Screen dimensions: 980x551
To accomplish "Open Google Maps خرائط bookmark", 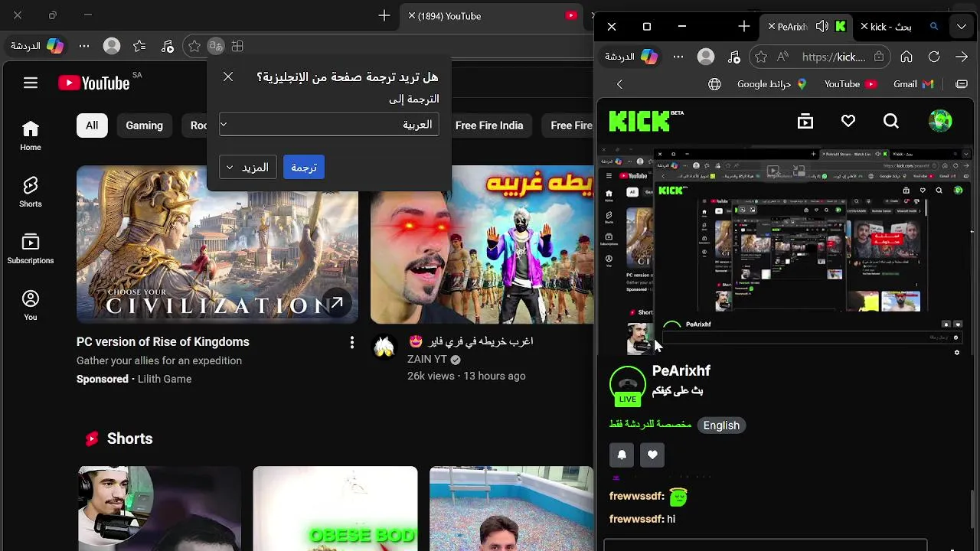I will click(772, 84).
